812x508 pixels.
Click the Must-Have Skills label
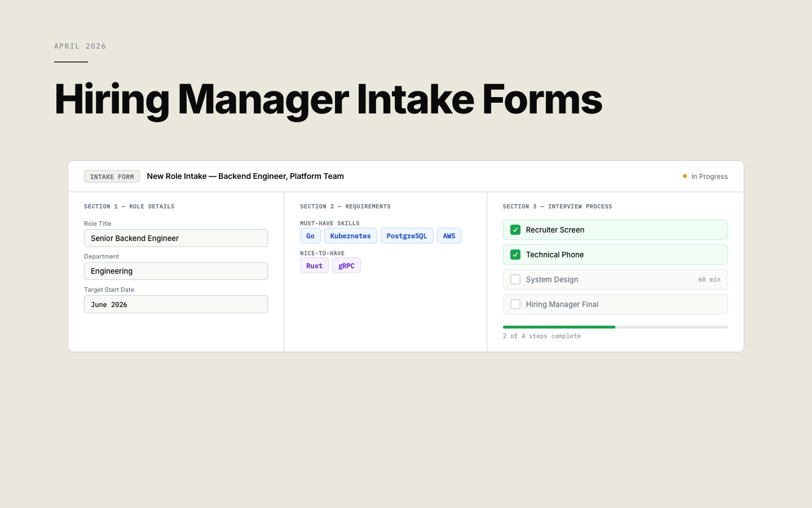pos(330,224)
